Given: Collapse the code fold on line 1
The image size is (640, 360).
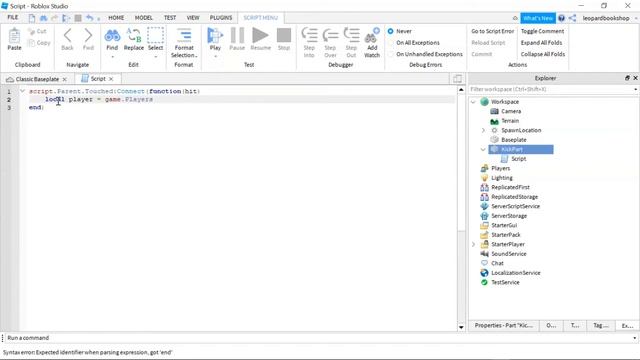Looking at the screenshot, I should [22, 91].
